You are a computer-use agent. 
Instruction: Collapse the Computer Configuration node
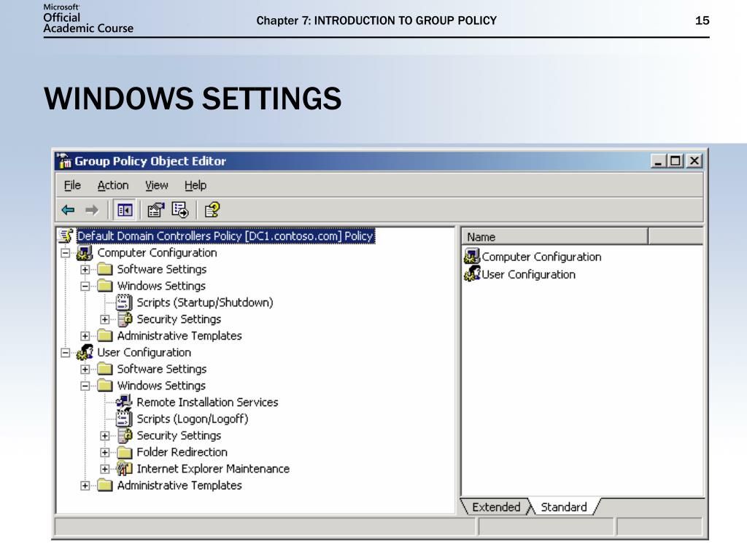tap(65, 253)
